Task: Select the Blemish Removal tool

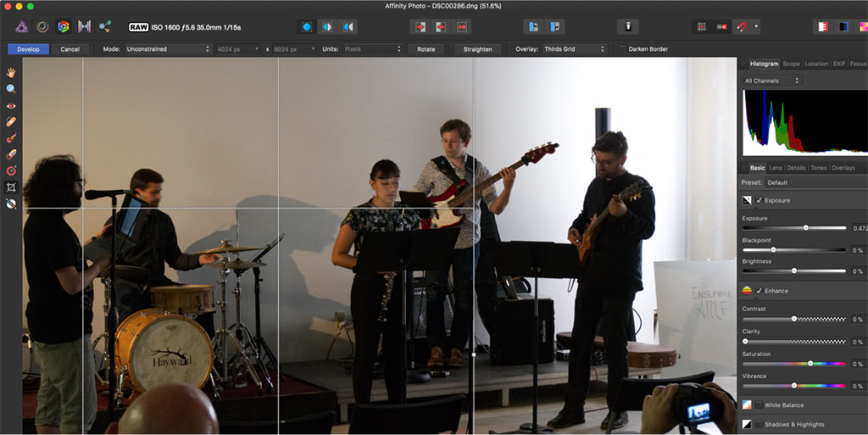Action: [x=11, y=122]
